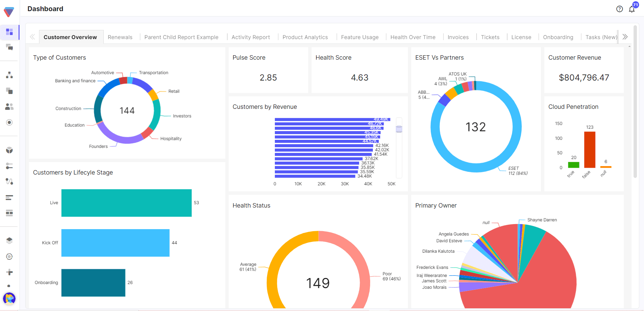Open the notifications bell icon
Image resolution: width=644 pixels, height=311 pixels.
click(632, 9)
